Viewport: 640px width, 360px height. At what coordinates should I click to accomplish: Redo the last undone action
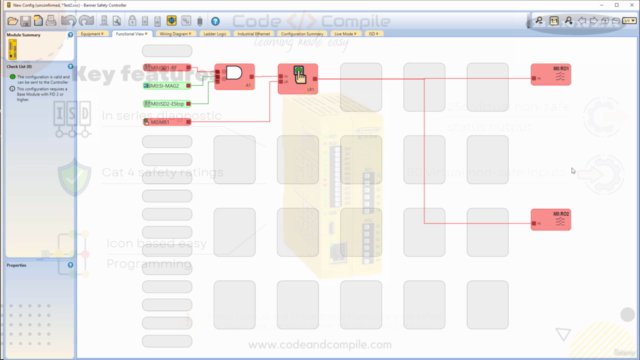[87, 21]
